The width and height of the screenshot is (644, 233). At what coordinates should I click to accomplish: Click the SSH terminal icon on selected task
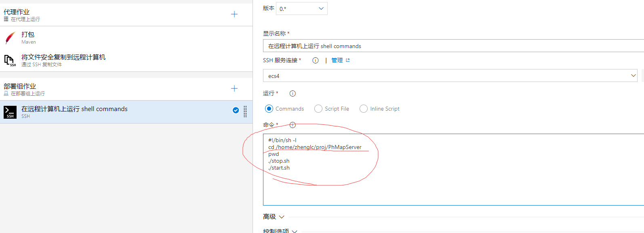[x=10, y=112]
